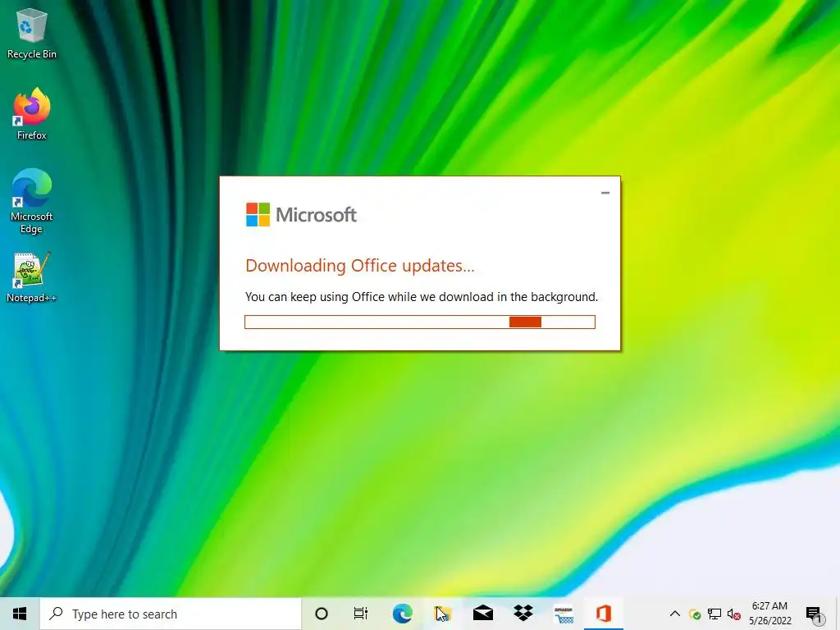This screenshot has width=840, height=630.
Task: Open Dropbox from the taskbar
Action: pos(523,614)
